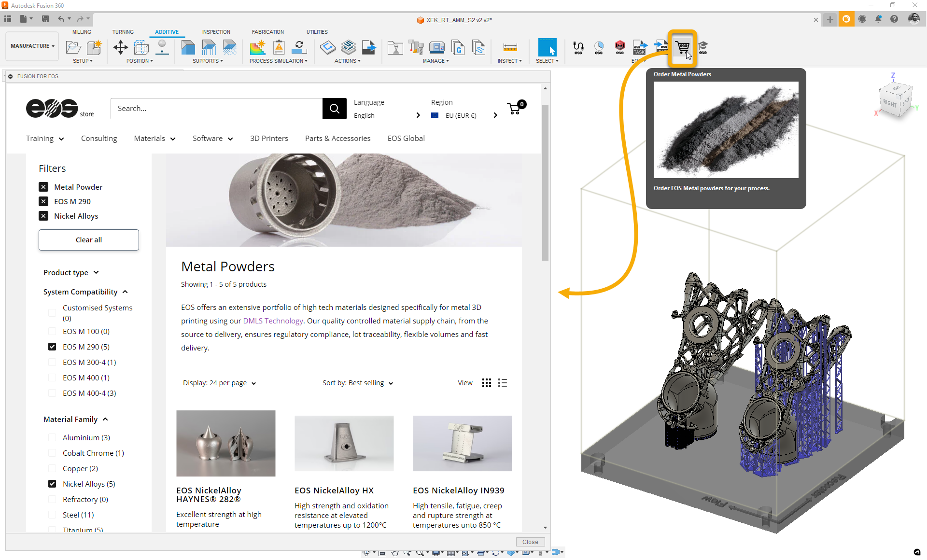This screenshot has height=560, width=927.
Task: Open the EOS store shopping cart
Action: click(515, 108)
